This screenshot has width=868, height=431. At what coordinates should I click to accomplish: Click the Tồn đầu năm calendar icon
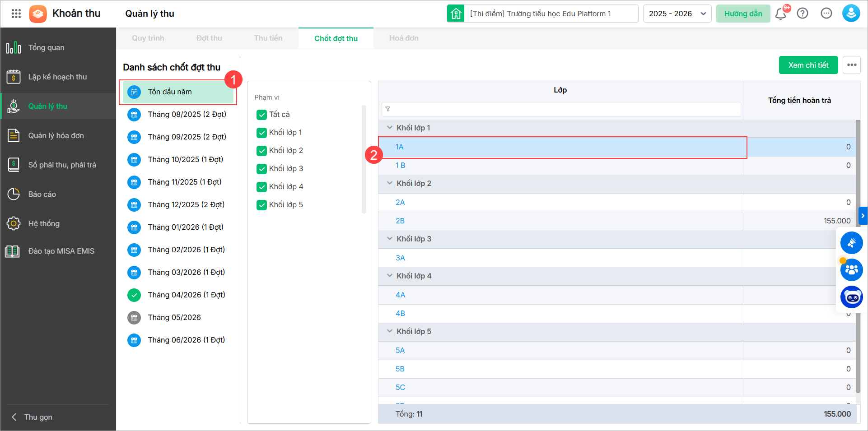click(134, 92)
